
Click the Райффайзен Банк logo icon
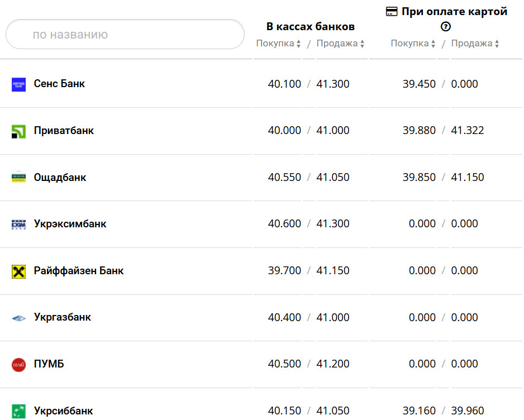point(18,271)
